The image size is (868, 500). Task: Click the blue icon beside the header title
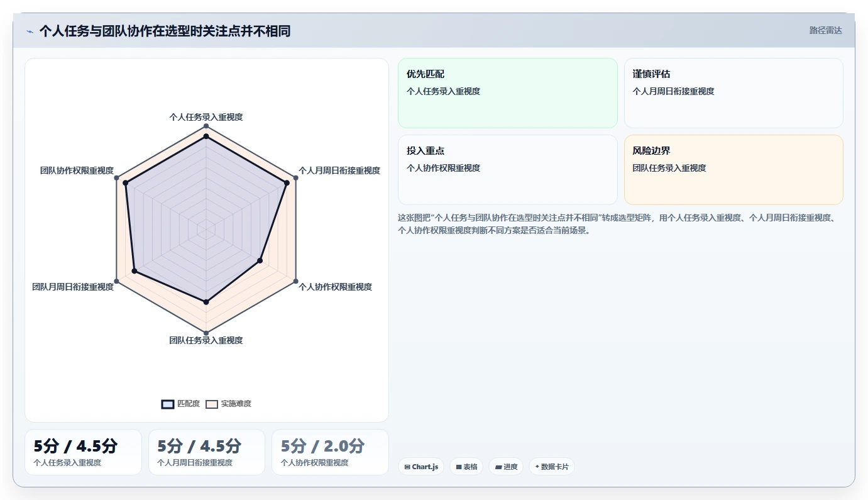click(x=30, y=31)
